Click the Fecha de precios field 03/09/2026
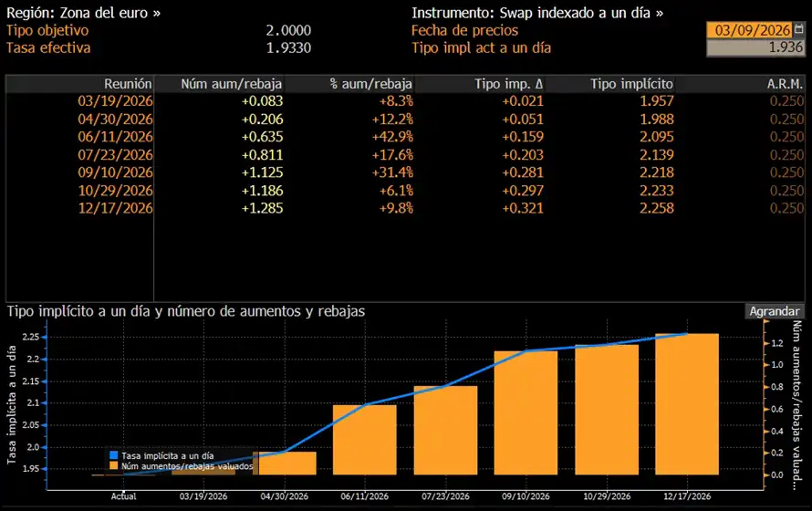The height and width of the screenshot is (511, 812). 751,30
